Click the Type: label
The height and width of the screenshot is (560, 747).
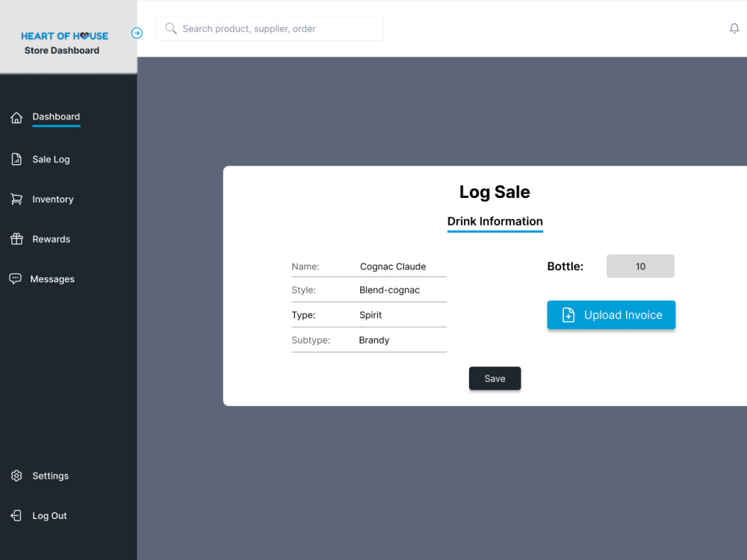click(x=303, y=315)
